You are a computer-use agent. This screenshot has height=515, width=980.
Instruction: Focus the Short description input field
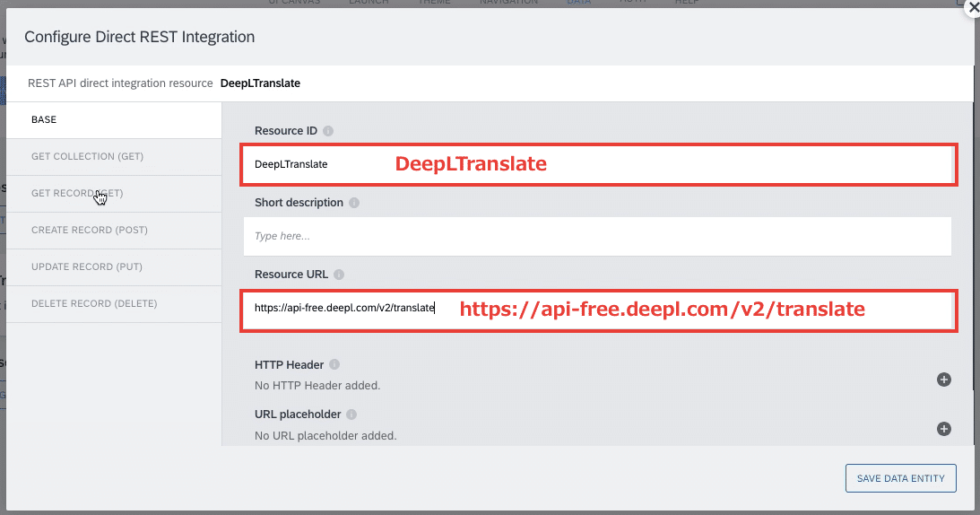(597, 236)
